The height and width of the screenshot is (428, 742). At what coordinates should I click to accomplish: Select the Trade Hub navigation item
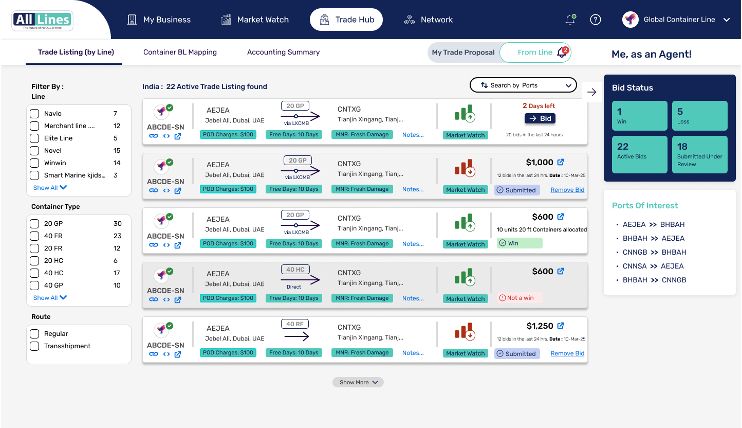346,19
